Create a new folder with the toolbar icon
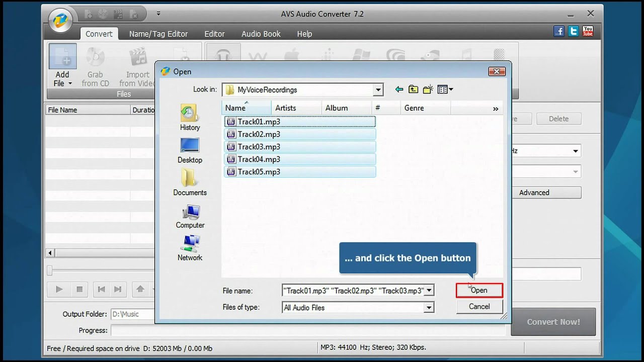644x362 pixels. (x=428, y=89)
